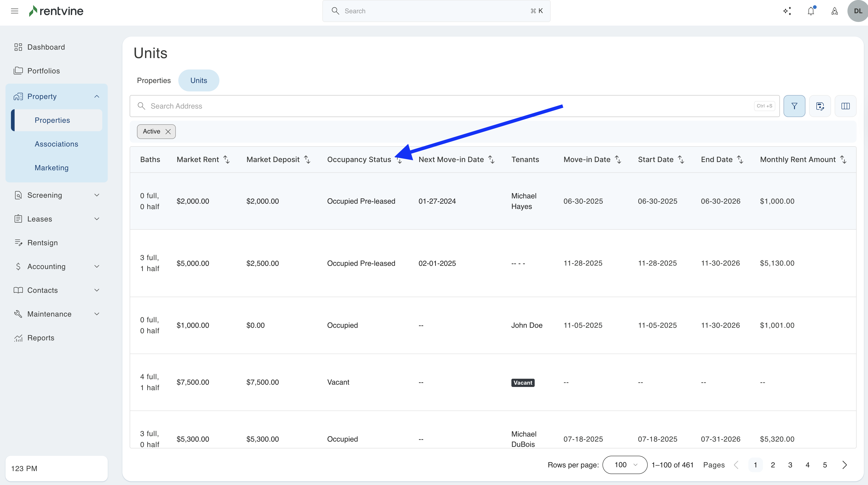Click the rocket icon in header
Screen dimensions: 868x485
834,11
